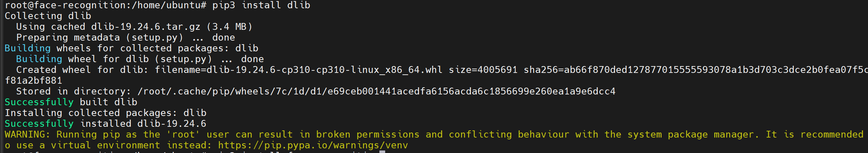Screen dimensions: 868x153
Task: Open the pip.pypa.io venv warning URL
Action: click(313, 145)
